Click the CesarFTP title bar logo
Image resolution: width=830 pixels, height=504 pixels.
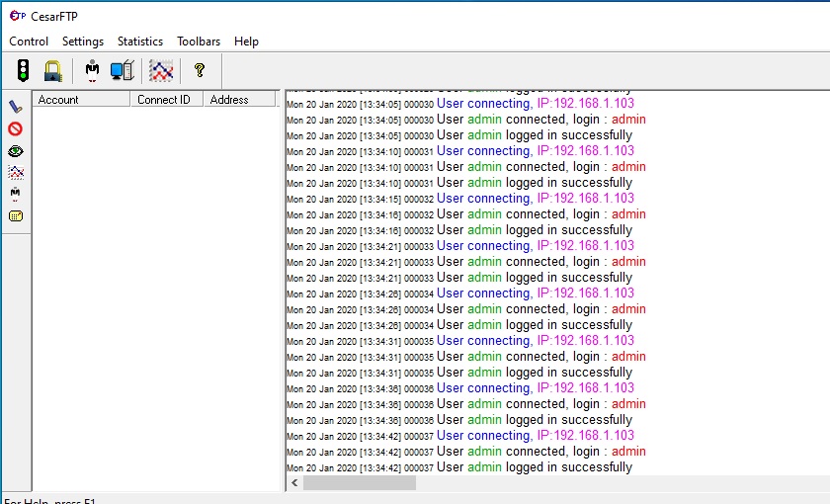18,16
